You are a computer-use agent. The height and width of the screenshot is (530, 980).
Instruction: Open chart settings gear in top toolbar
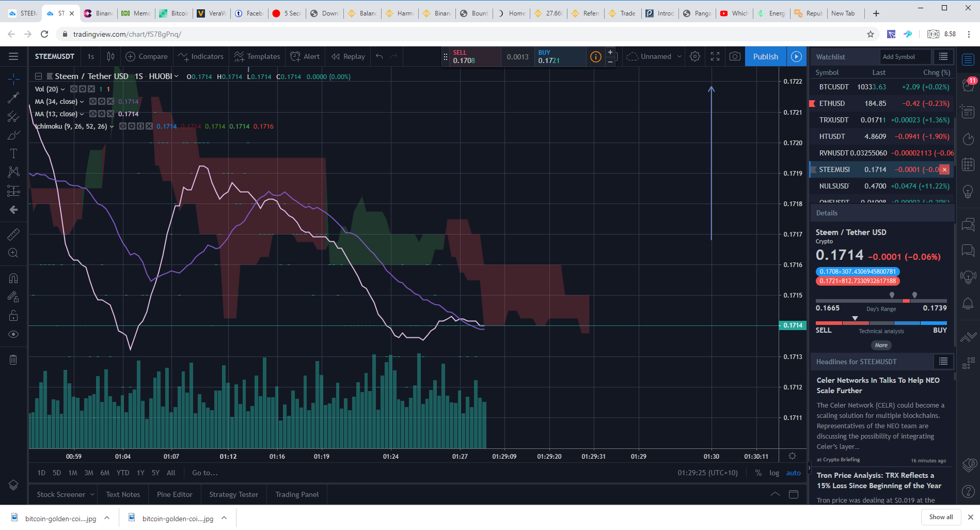tap(695, 56)
